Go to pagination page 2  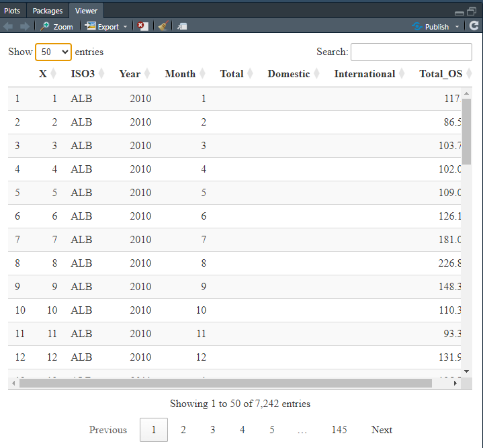click(x=183, y=430)
